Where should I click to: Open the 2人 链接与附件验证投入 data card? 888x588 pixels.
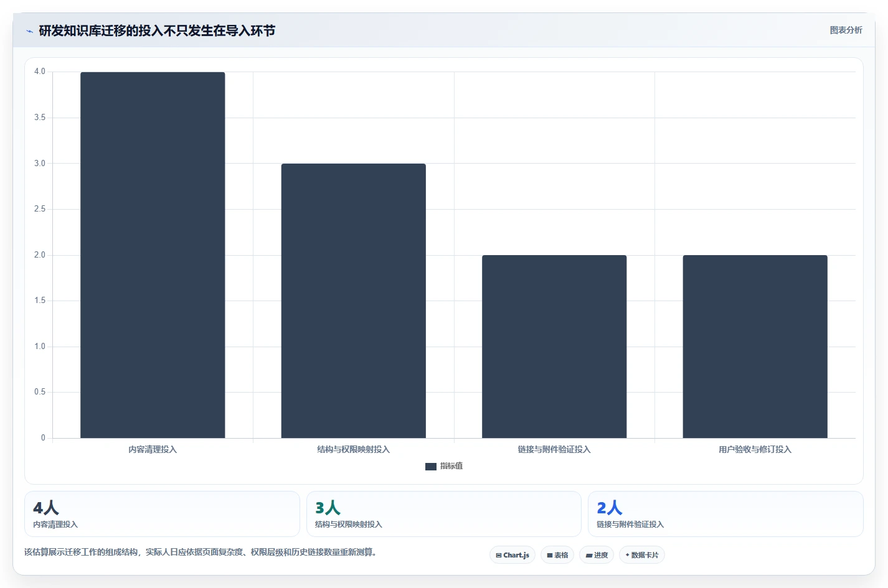[725, 514]
